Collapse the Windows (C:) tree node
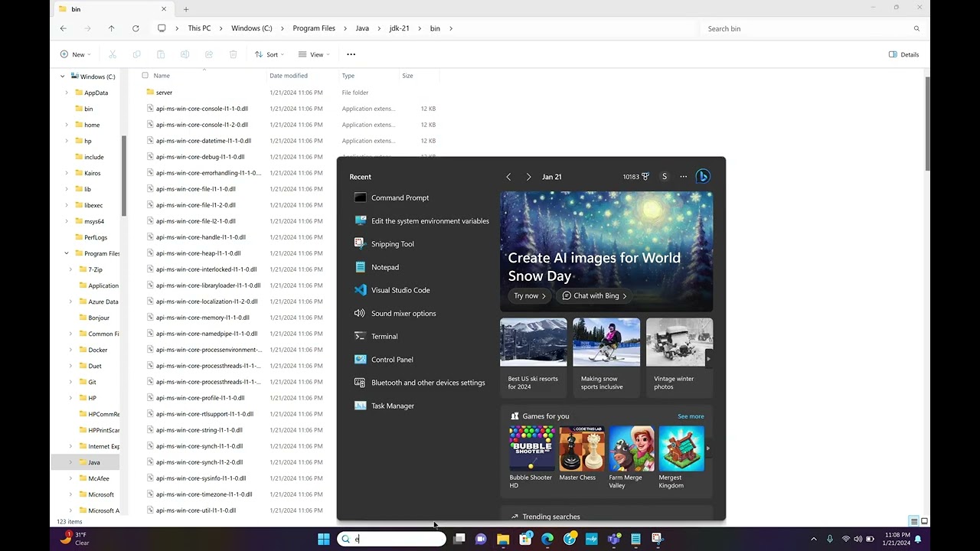This screenshot has height=551, width=980. click(63, 77)
